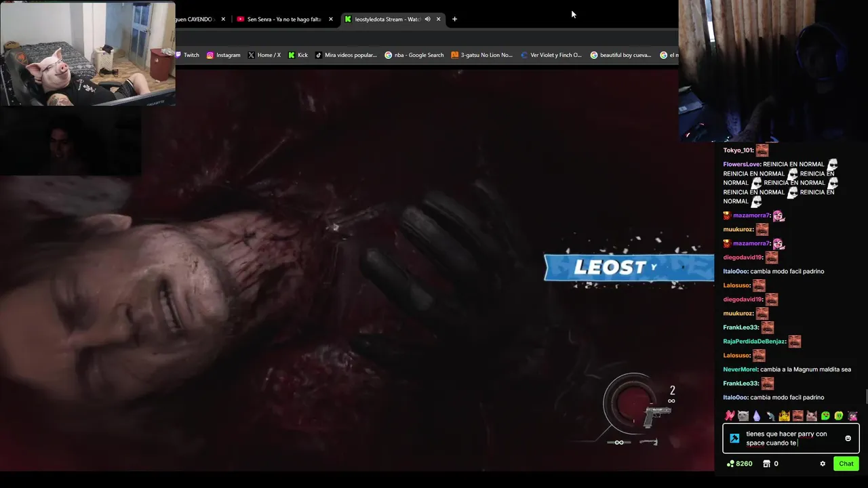This screenshot has width=868, height=488.
Task: Click the chat scrollbar
Action: [x=865, y=396]
